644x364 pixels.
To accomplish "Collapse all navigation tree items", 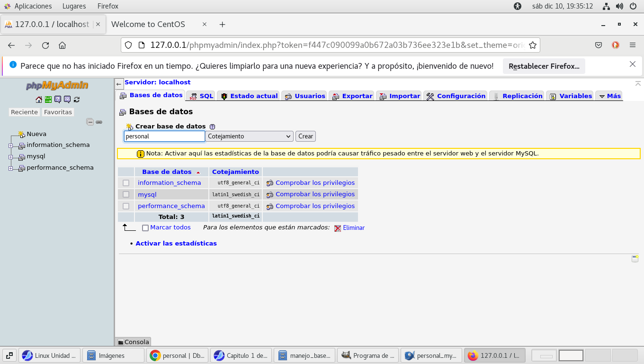I will pyautogui.click(x=90, y=122).
